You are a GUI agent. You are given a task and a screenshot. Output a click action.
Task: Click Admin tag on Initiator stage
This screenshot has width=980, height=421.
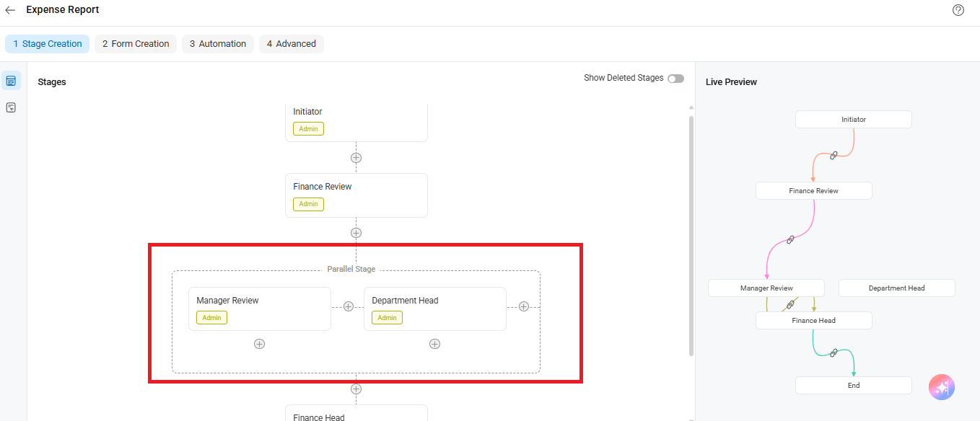pos(308,129)
